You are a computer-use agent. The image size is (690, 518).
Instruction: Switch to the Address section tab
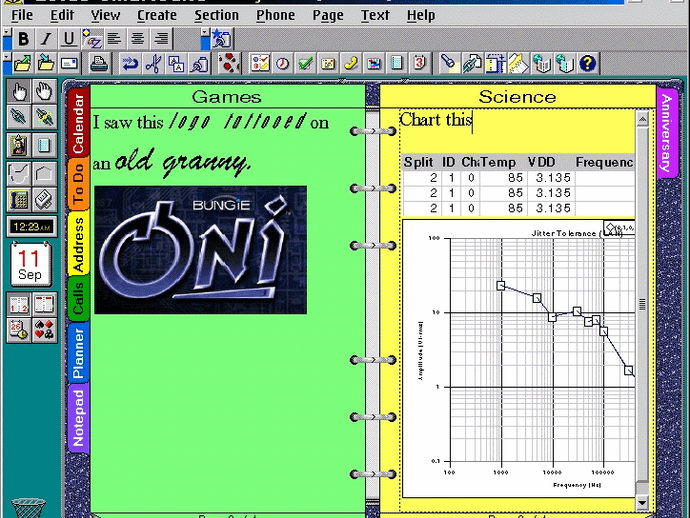click(x=78, y=243)
